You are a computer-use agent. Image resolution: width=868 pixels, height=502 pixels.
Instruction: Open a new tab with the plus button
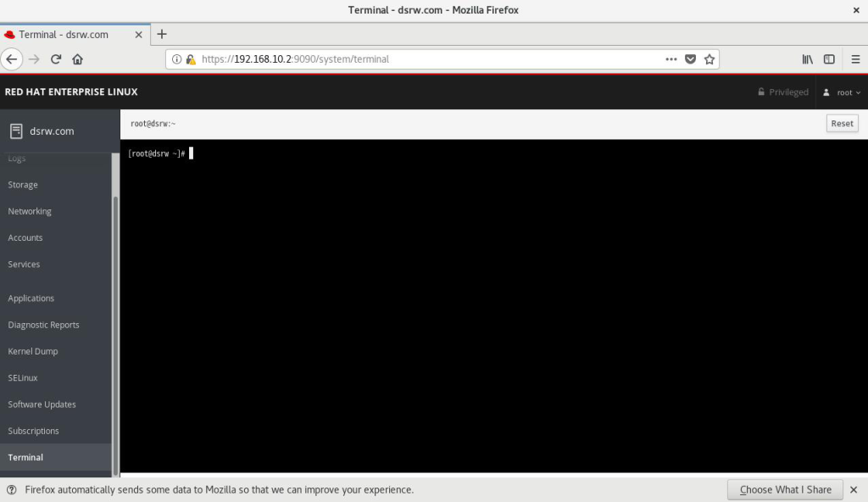click(x=162, y=35)
